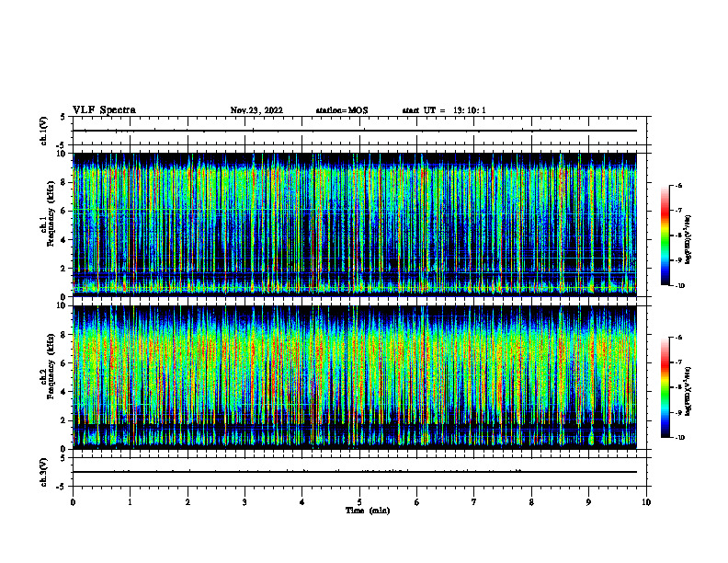The height and width of the screenshot is (563, 728).
Task: Click the "6" kHz tick of ch.1 spectrogram
Action: pyautogui.click(x=64, y=211)
